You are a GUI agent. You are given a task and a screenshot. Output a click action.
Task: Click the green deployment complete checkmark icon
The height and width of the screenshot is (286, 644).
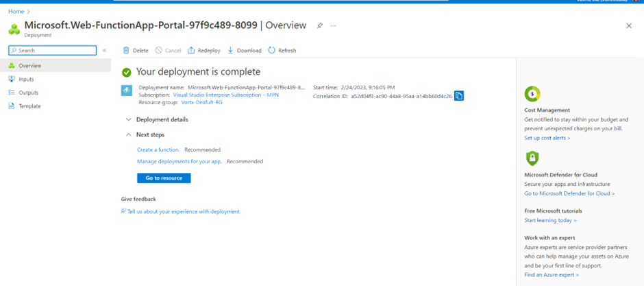127,72
